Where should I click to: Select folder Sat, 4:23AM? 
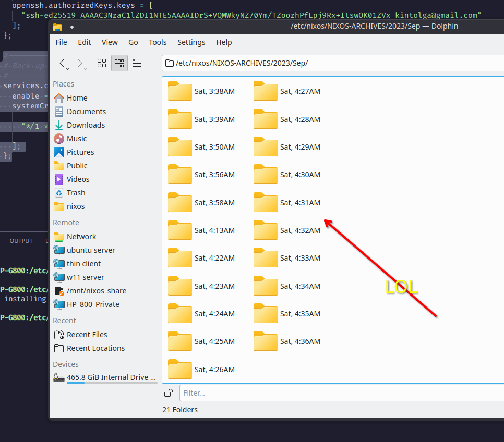pos(201,286)
